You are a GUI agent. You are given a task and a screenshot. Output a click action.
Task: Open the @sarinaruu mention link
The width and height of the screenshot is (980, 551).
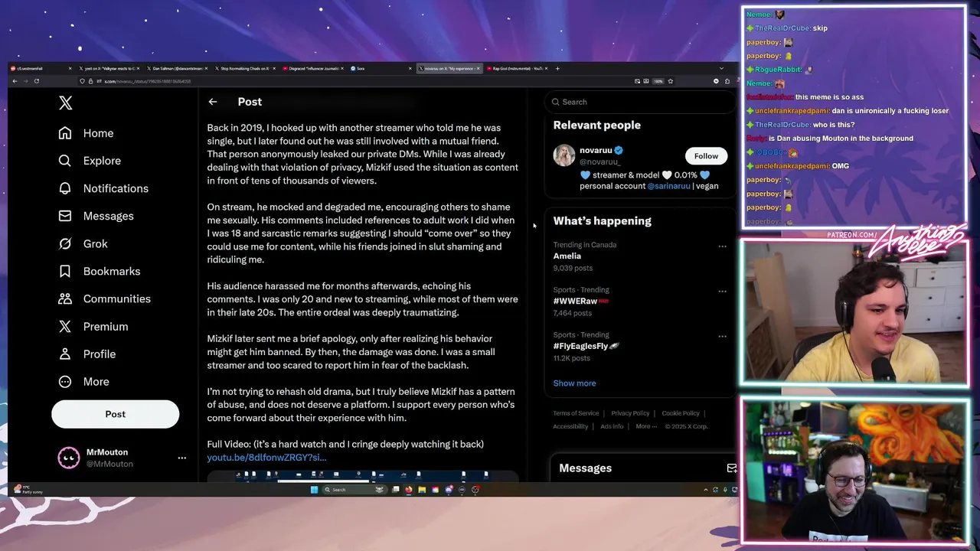pos(668,186)
